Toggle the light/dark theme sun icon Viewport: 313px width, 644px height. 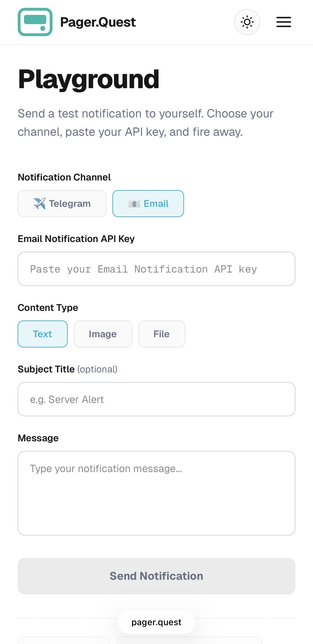[x=247, y=22]
